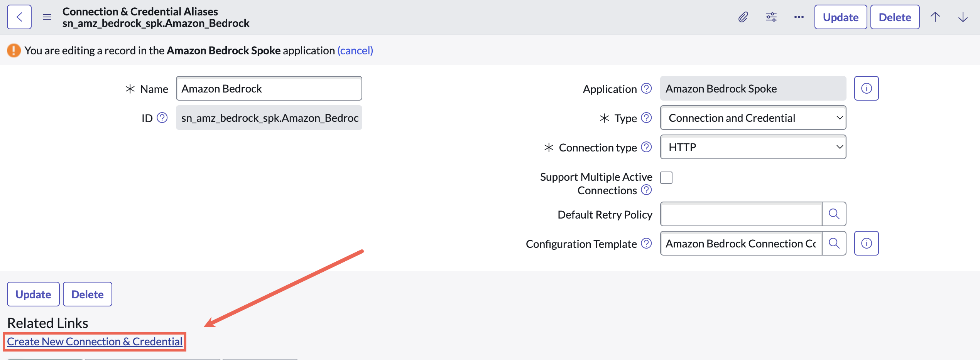Screen dimensions: 980x360
Task: Show help for the Type field
Action: [646, 118]
